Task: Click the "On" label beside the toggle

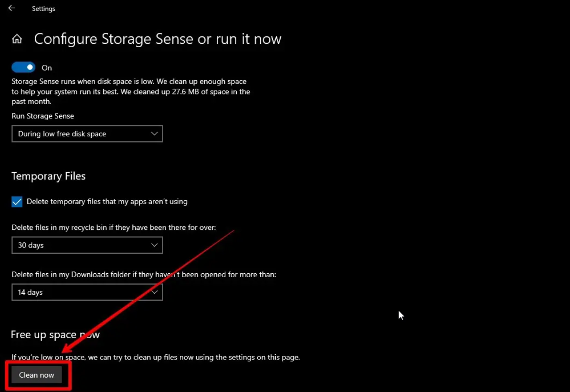Action: tap(47, 68)
